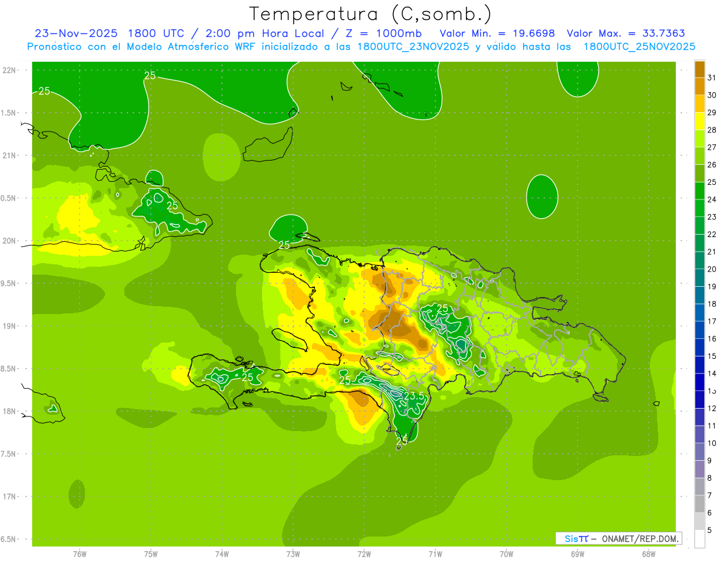Pick legend swatch between 30 and 31
This screenshot has width=728, height=562.
(700, 87)
